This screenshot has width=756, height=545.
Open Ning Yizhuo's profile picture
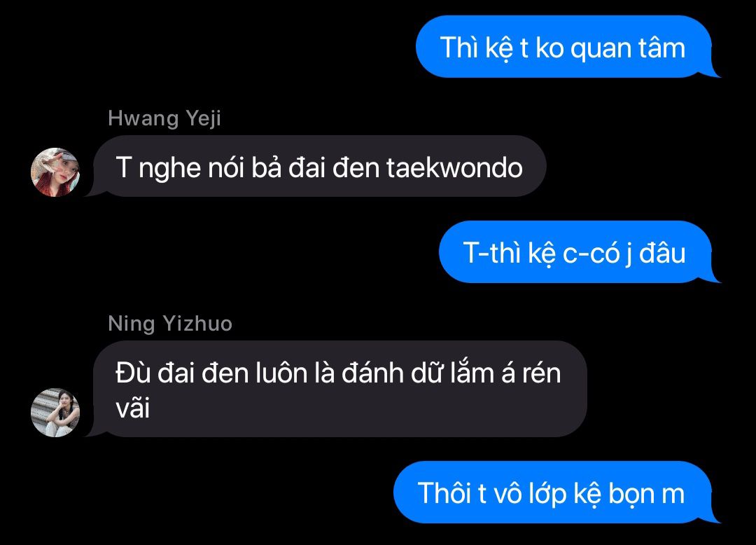pos(55,413)
